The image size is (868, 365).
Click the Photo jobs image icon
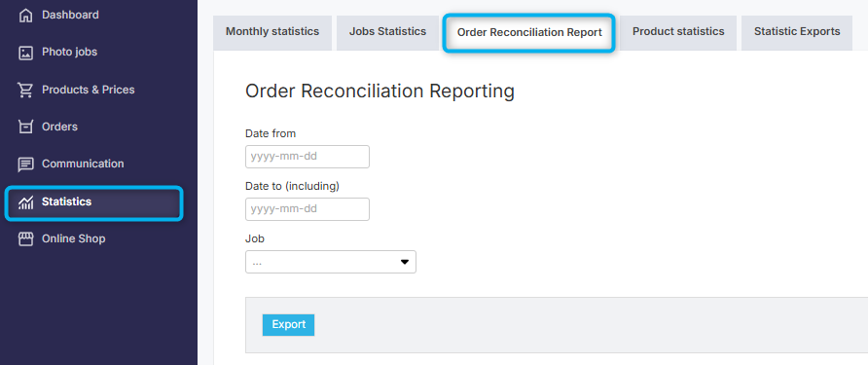(x=25, y=53)
